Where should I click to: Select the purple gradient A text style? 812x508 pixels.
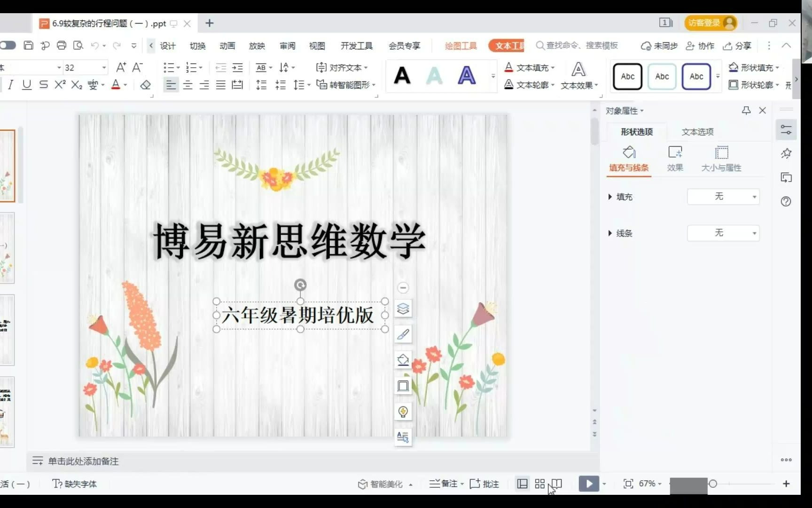pos(467,76)
